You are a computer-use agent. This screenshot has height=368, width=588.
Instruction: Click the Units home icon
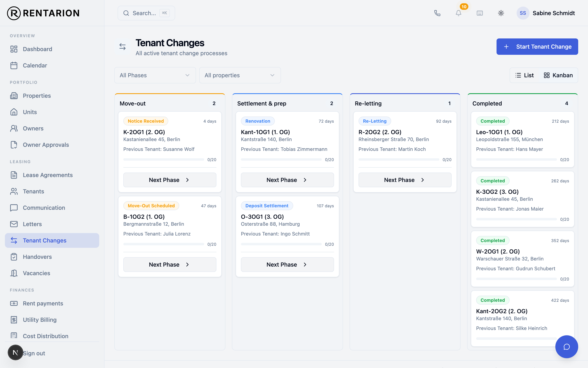(14, 112)
